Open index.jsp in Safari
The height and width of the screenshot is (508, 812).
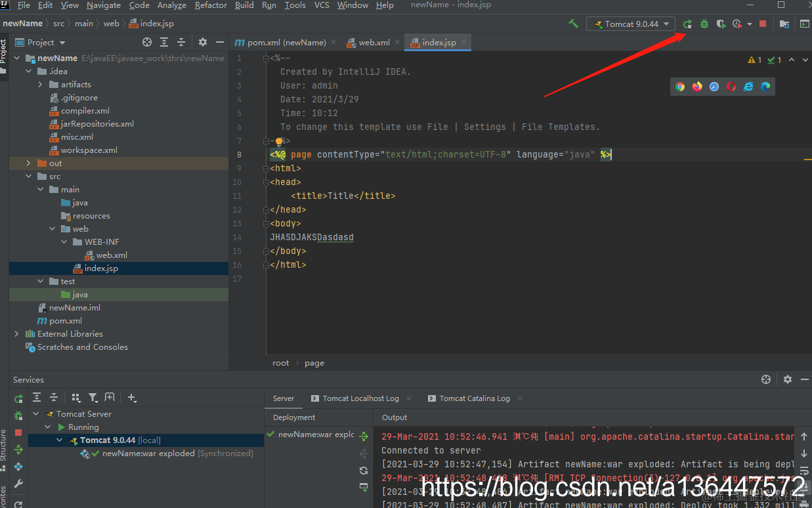point(714,87)
